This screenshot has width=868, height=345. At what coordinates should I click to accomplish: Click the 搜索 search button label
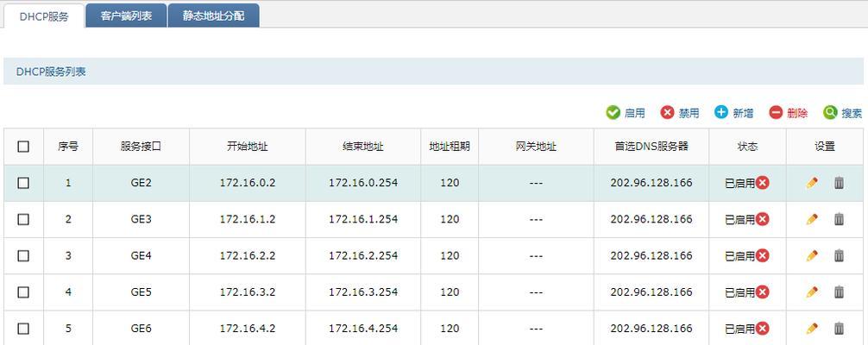click(852, 114)
